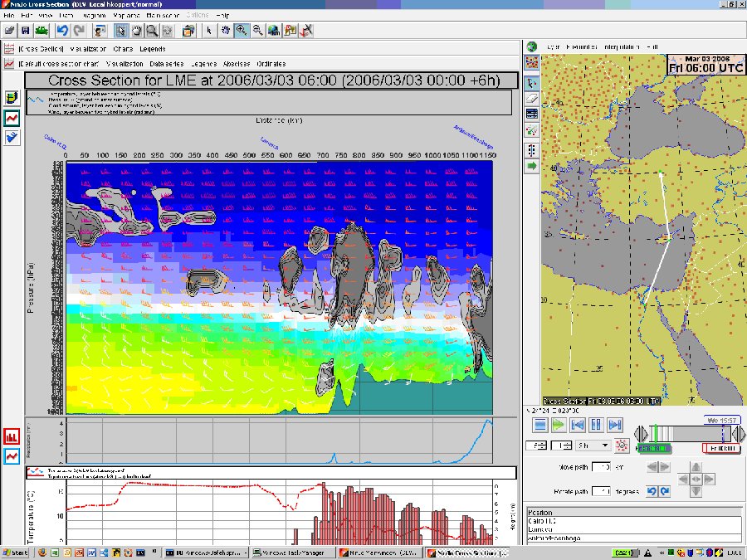747x560 pixels.
Task: Click the person profile toolbar icon
Action: click(x=100, y=31)
